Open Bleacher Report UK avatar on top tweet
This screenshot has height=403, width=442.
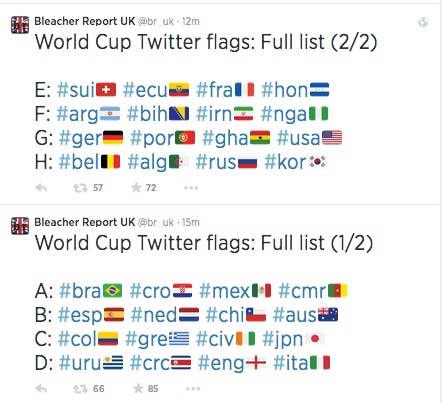[x=20, y=25]
